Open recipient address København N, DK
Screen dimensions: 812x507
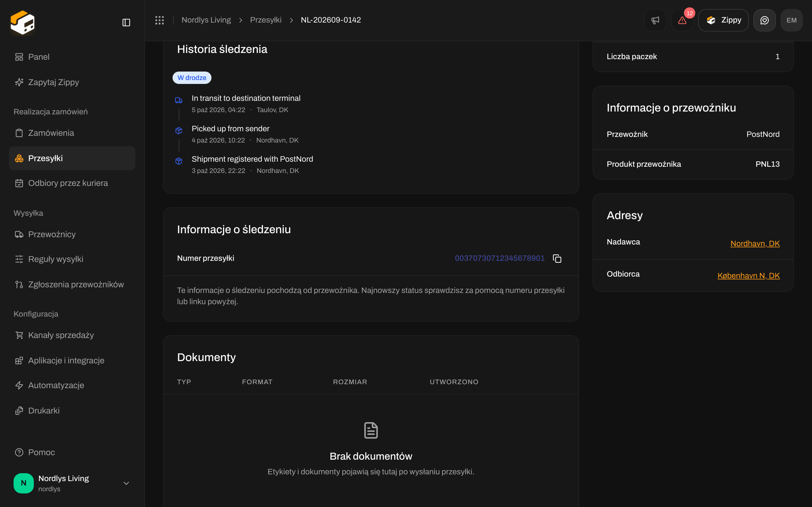748,276
